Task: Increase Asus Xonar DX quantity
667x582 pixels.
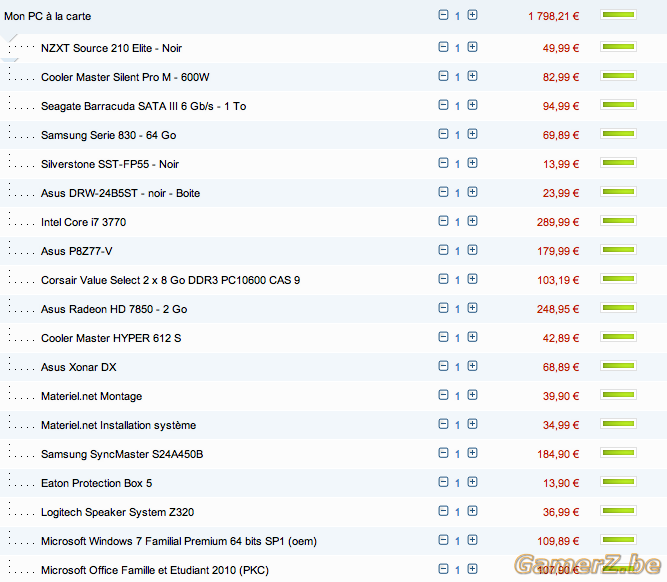Action: (472, 366)
